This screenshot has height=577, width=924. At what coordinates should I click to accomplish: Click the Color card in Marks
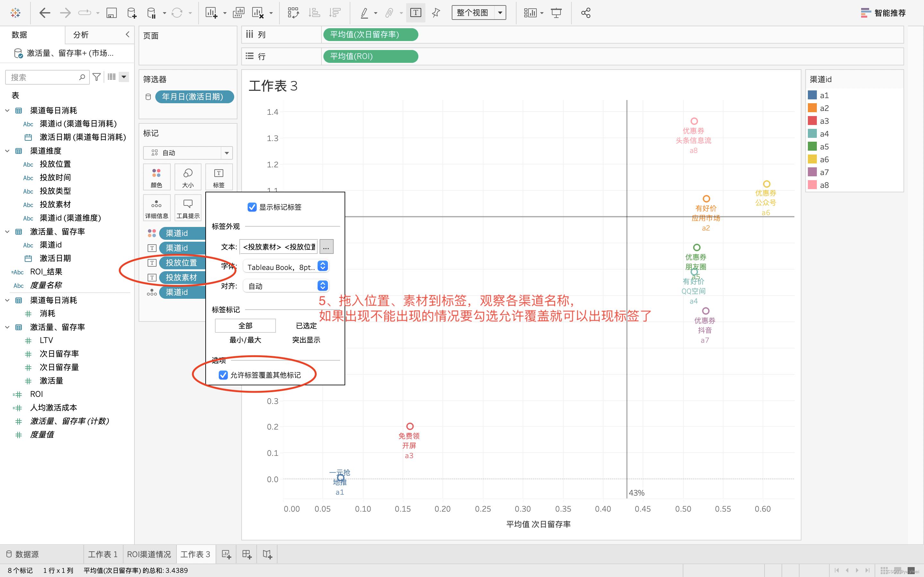[x=156, y=177]
